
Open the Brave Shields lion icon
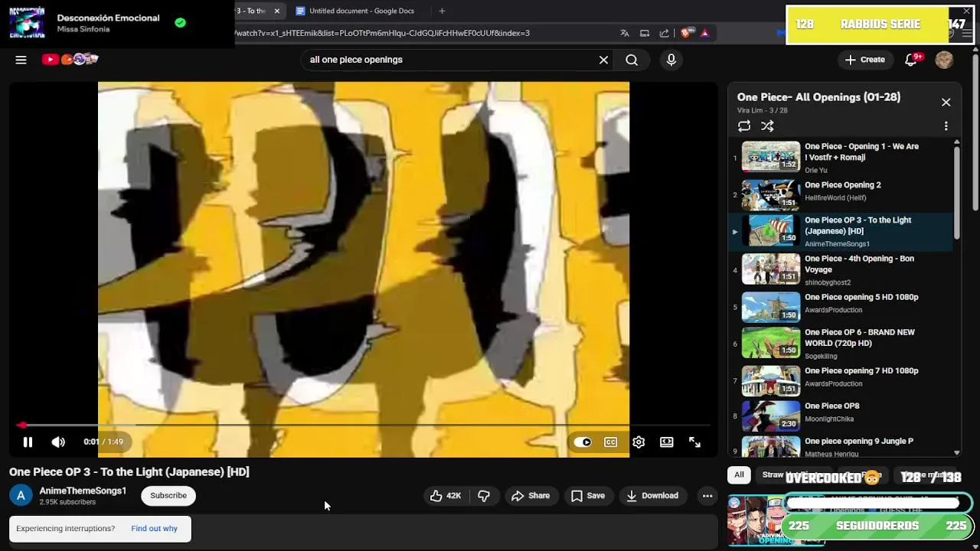click(x=686, y=33)
